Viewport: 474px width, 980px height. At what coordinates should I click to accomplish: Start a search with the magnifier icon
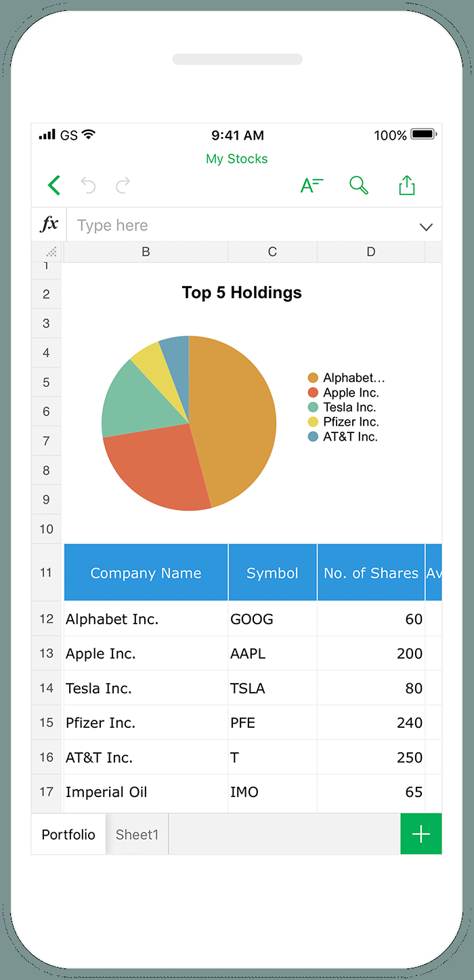point(359,184)
